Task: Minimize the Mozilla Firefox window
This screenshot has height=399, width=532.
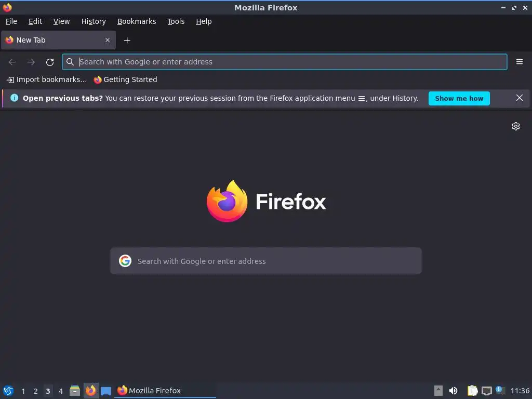Action: coord(503,8)
